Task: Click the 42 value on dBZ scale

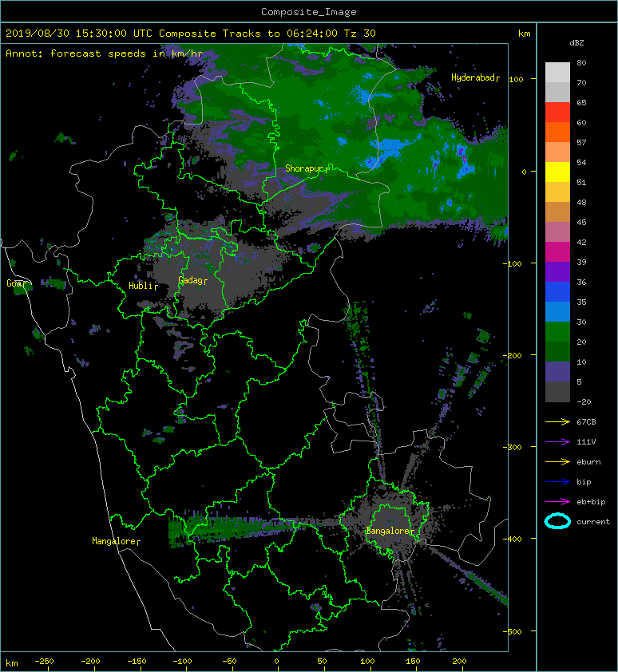Action: click(x=581, y=242)
